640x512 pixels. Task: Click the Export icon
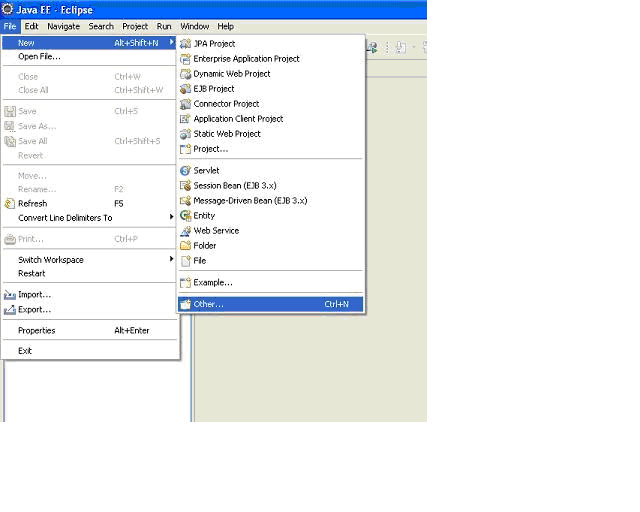coord(10,310)
